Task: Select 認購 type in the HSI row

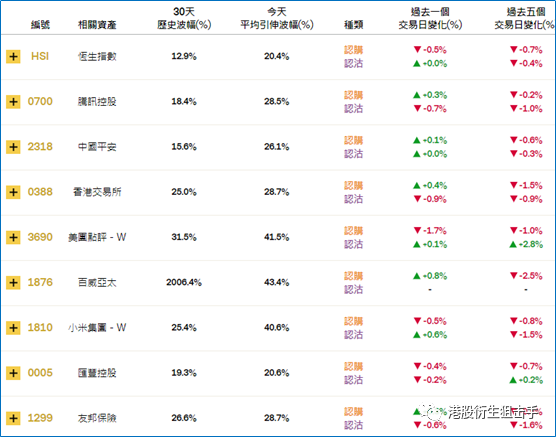Action: (x=354, y=50)
